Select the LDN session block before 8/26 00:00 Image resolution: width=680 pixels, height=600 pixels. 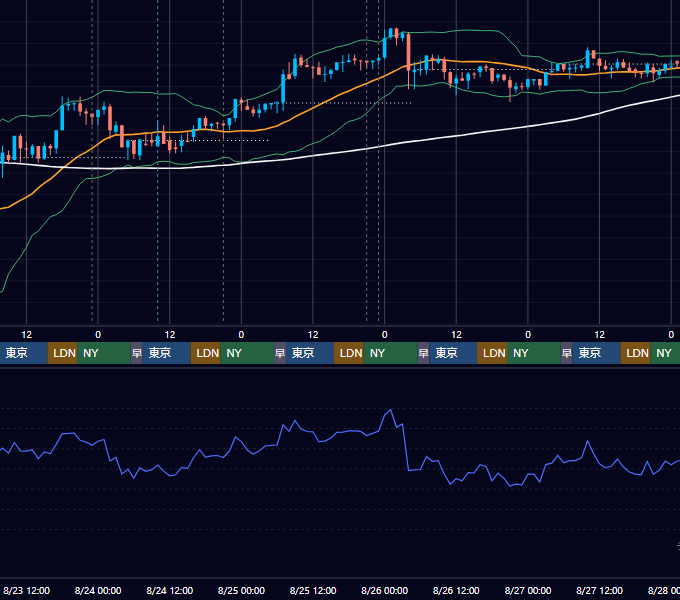[349, 353]
